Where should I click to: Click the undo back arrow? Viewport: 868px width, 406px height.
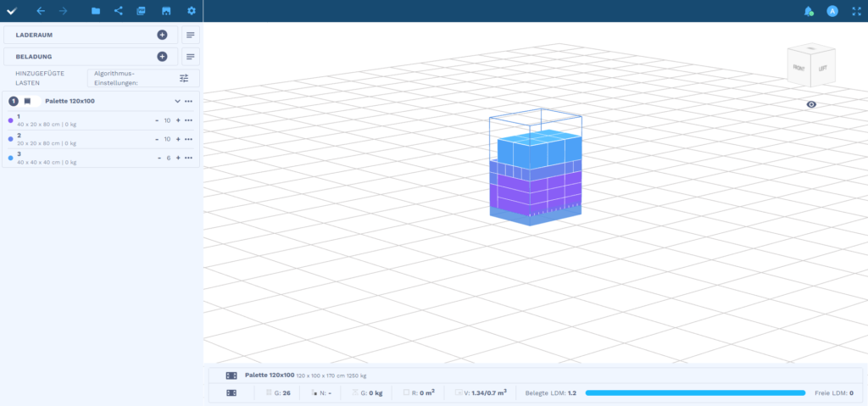pyautogui.click(x=41, y=11)
